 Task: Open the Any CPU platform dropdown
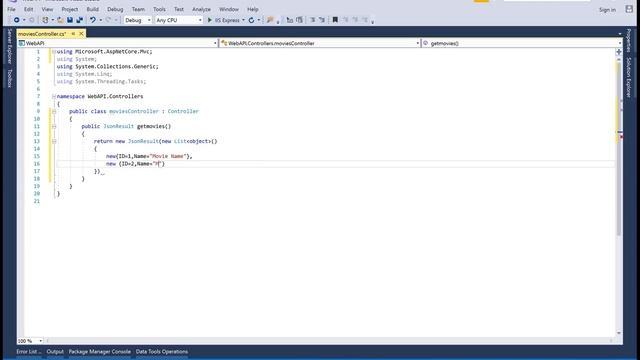[179, 20]
